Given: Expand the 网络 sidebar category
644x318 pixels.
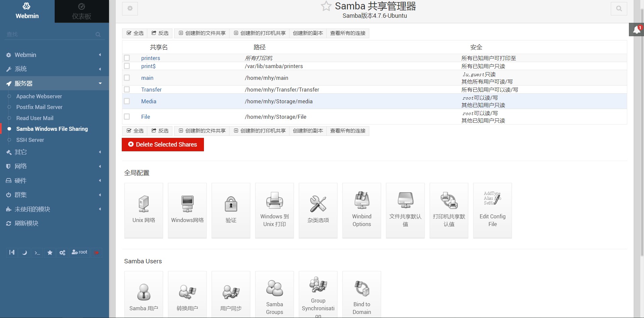Looking at the screenshot, I should click(54, 166).
